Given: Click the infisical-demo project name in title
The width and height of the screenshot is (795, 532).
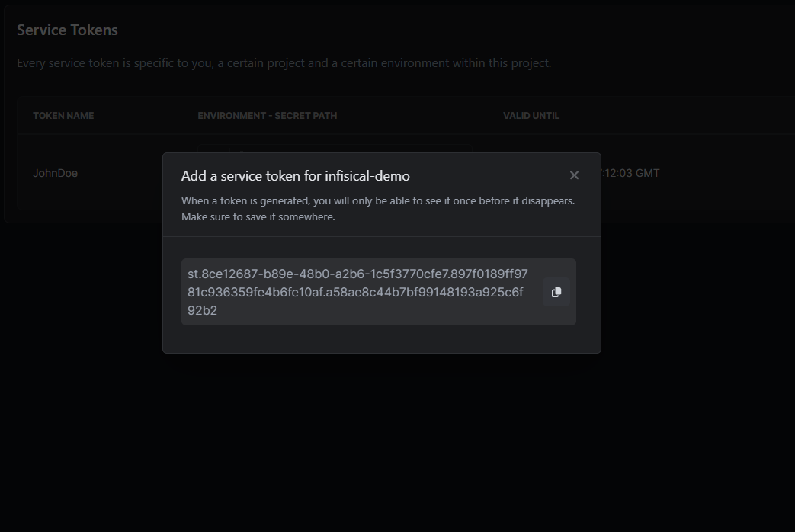Looking at the screenshot, I should 367,176.
